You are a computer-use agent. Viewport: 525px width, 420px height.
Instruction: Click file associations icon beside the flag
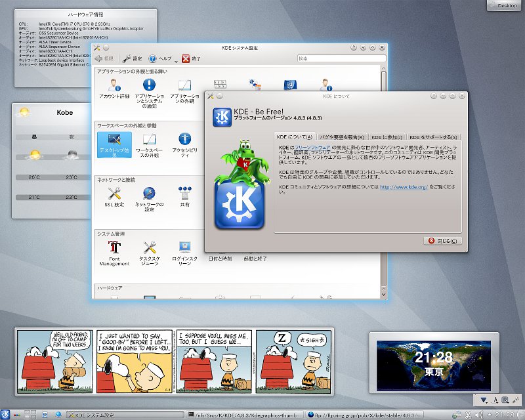click(x=255, y=85)
